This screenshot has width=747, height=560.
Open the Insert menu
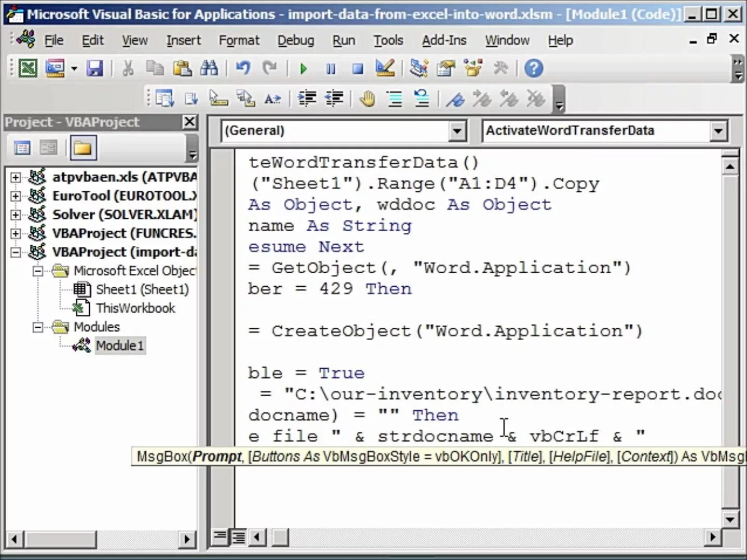point(183,40)
